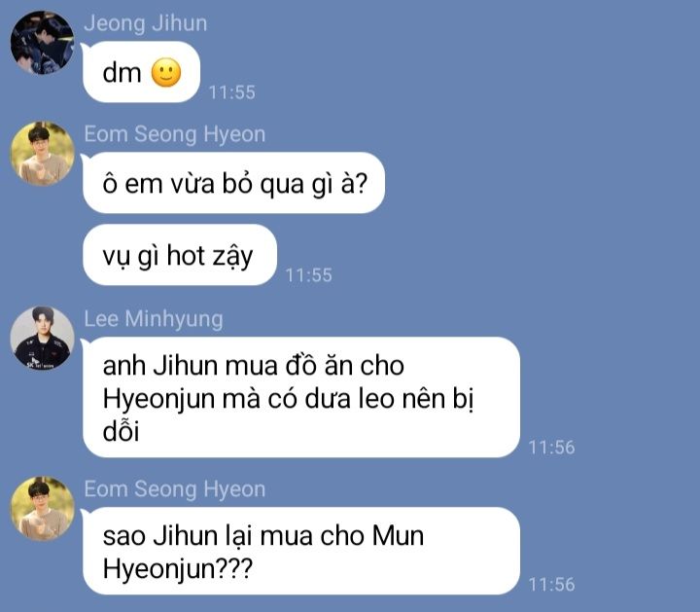Select the 'vụ gì hot zậy' bubble
Image resolution: width=700 pixels, height=612 pixels.
pos(180,255)
